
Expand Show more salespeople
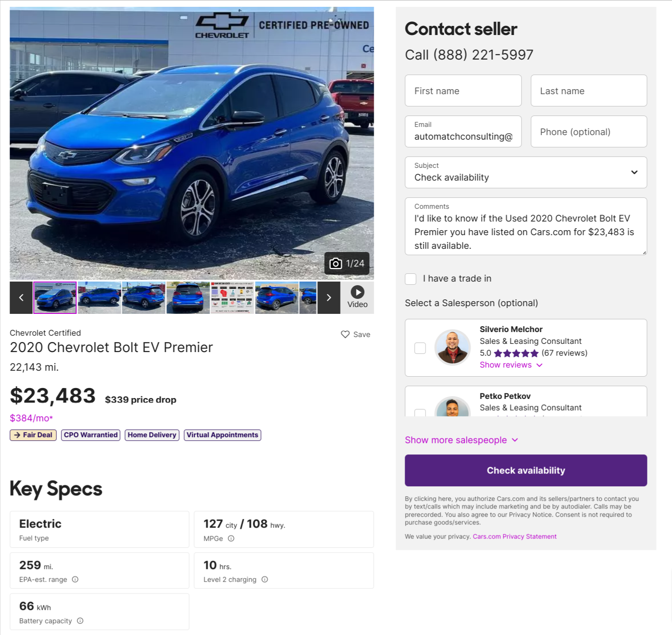pos(461,440)
